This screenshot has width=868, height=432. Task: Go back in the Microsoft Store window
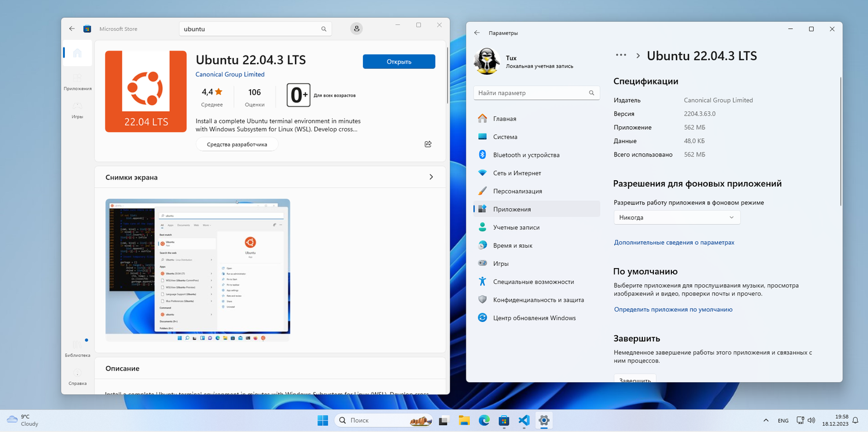point(72,28)
